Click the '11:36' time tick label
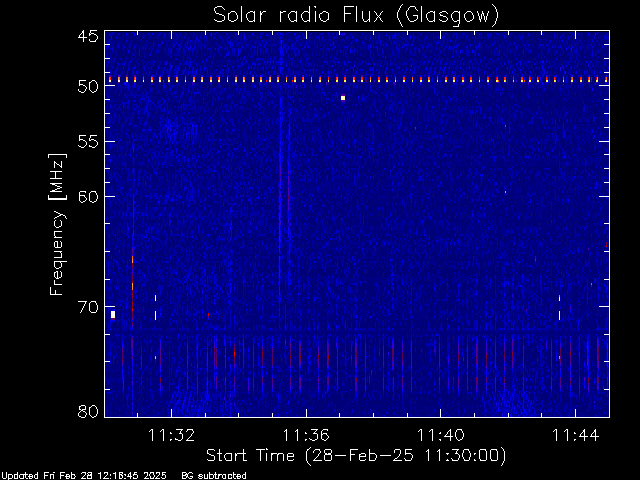 coord(306,435)
